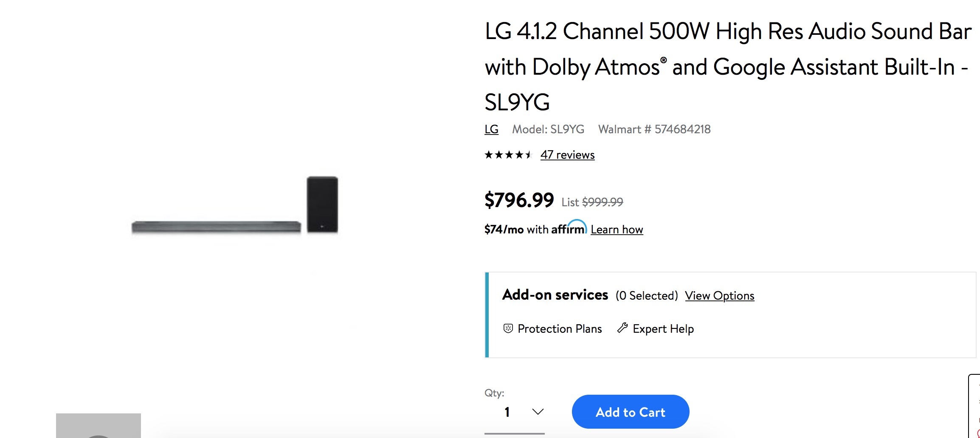The height and width of the screenshot is (438, 980).
Task: Click the Walmart item number text
Action: pyautogui.click(x=654, y=129)
